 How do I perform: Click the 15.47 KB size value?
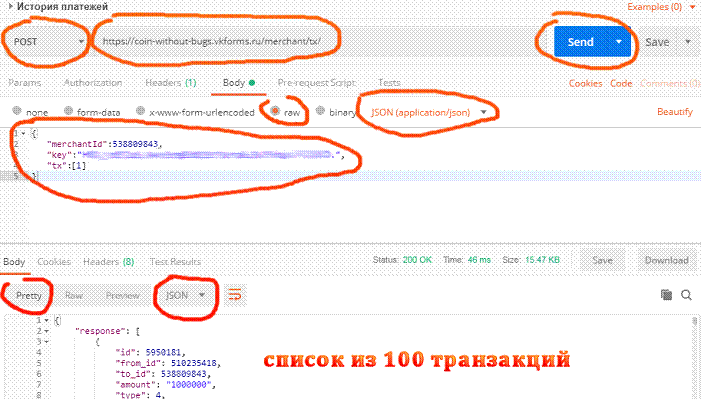[542, 260]
